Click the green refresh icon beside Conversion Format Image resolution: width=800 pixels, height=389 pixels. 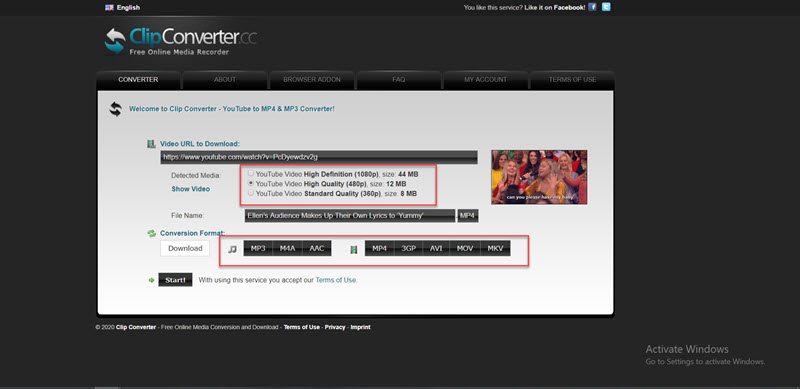151,233
